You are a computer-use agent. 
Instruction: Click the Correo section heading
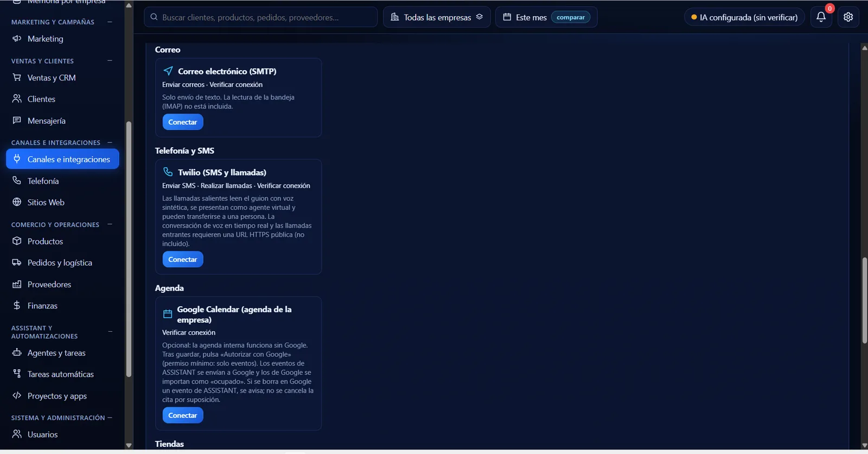tap(168, 50)
